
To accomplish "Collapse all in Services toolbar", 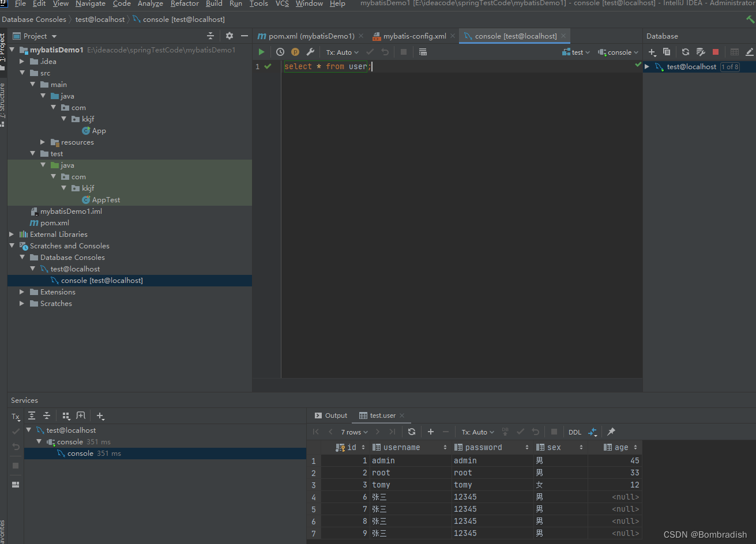I will pyautogui.click(x=47, y=415).
